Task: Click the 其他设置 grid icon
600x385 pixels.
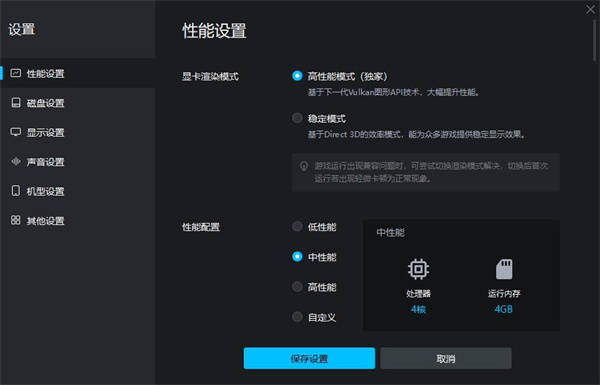Action: [x=16, y=220]
